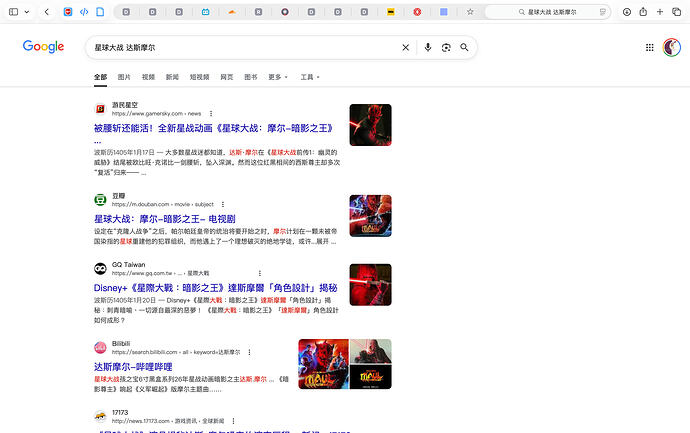Open options menu for GQ Taiwan result
Screen dimensions: 690x433
(x=260, y=273)
